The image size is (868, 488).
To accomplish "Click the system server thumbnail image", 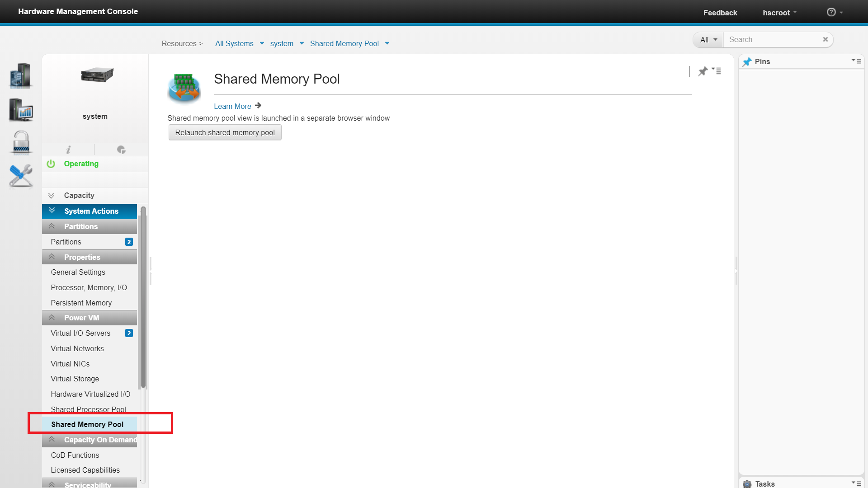I will (97, 75).
